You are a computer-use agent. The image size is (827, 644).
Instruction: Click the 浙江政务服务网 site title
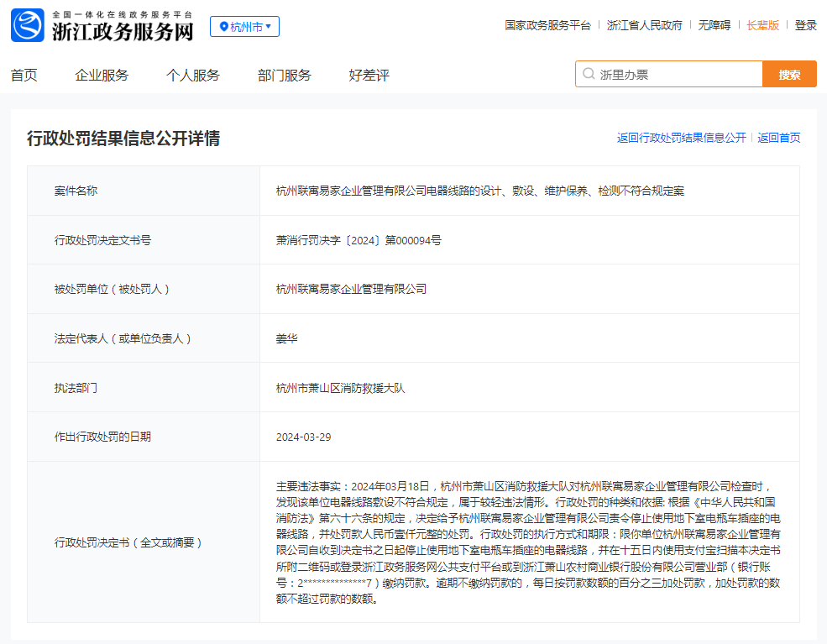pyautogui.click(x=123, y=32)
